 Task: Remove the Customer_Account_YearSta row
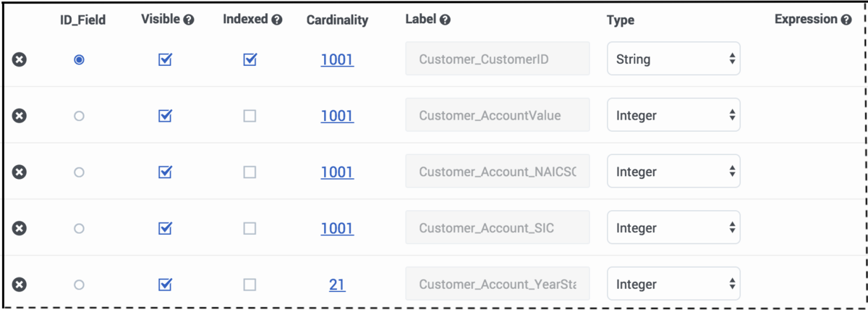point(20,285)
